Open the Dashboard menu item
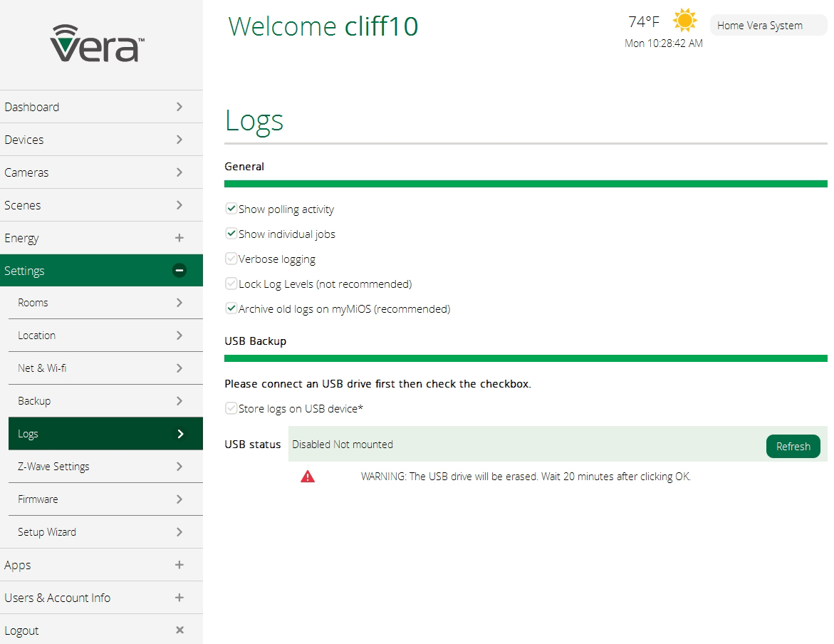The width and height of the screenshot is (834, 644). [x=101, y=107]
